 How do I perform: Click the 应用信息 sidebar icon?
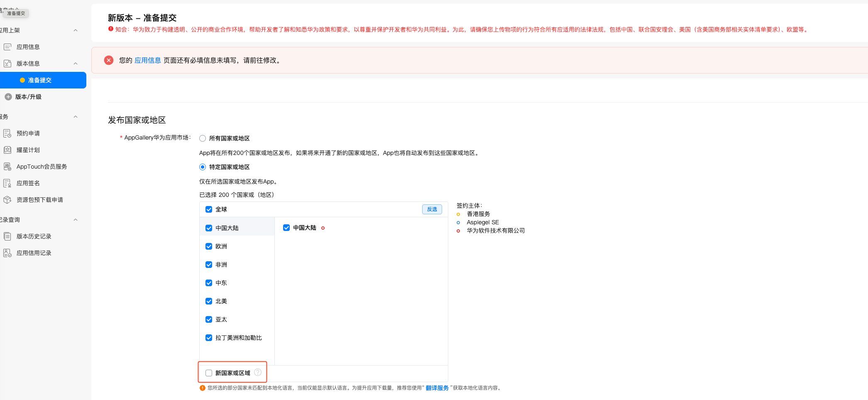[7, 47]
